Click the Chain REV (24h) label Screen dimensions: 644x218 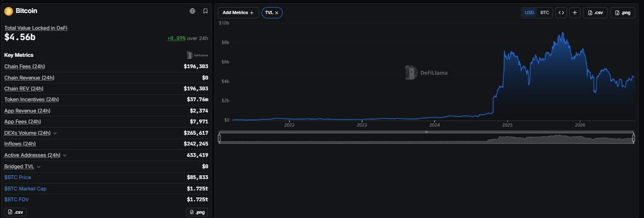[24, 89]
